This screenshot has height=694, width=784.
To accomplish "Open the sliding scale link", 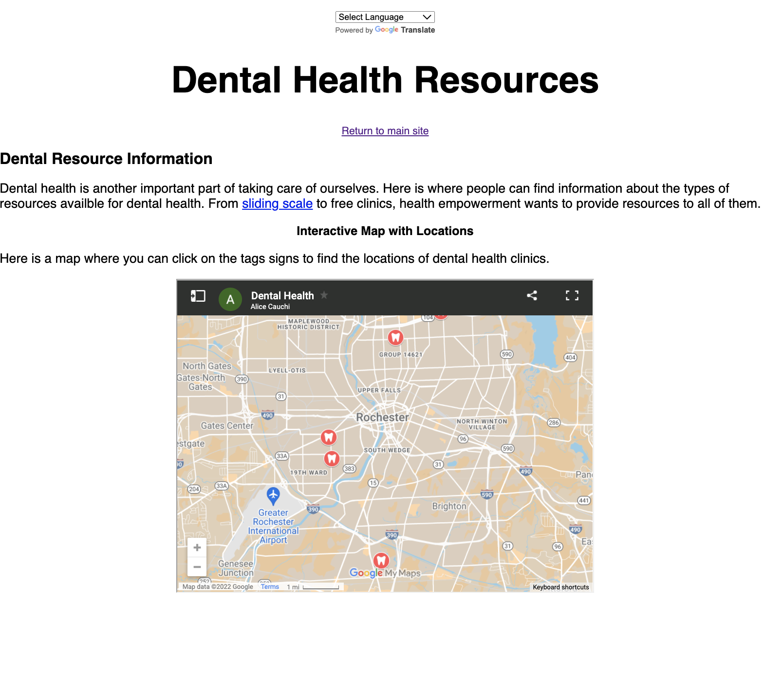I will tap(277, 203).
